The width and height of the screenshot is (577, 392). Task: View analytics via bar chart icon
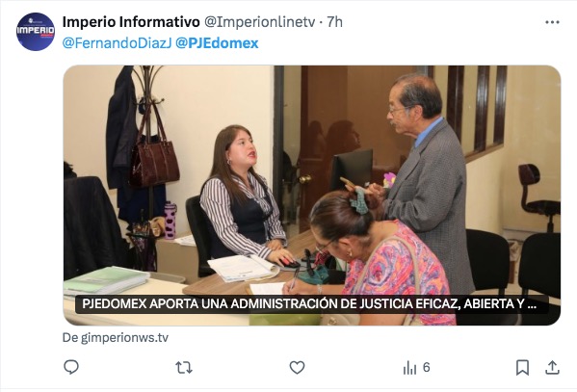(409, 367)
